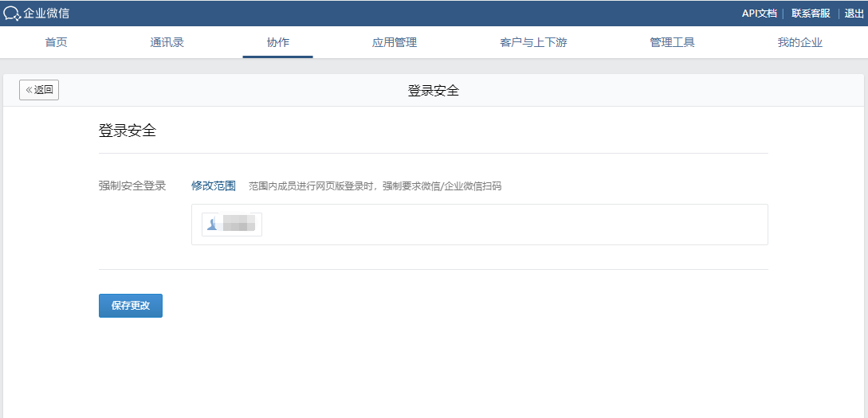Open the 首页 tab
Viewport: 868px width, 418px height.
pyautogui.click(x=57, y=42)
